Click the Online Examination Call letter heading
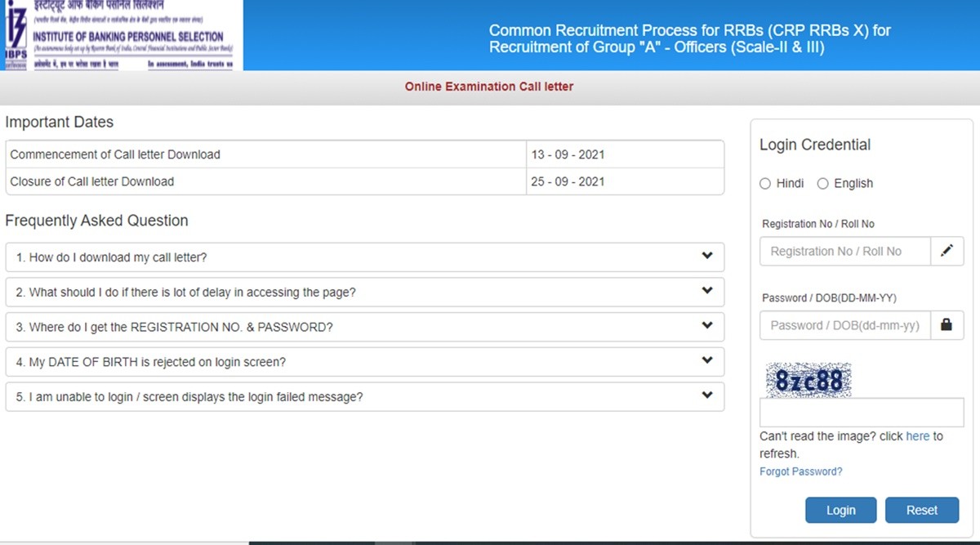Image resolution: width=980 pixels, height=545 pixels. (x=489, y=87)
